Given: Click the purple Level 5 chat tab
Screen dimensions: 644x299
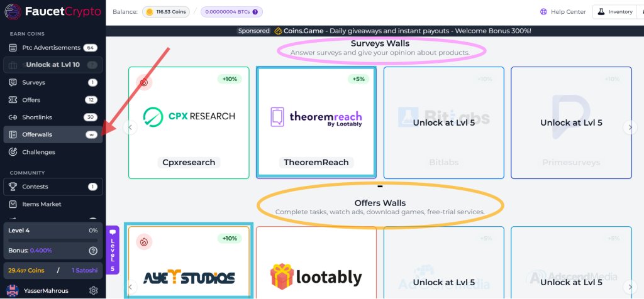Looking at the screenshot, I should (x=113, y=250).
